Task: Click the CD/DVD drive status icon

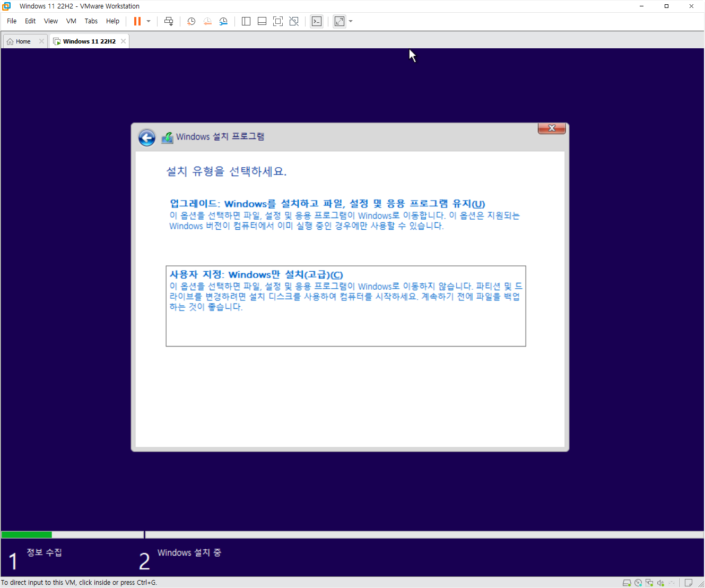Action: (x=638, y=583)
